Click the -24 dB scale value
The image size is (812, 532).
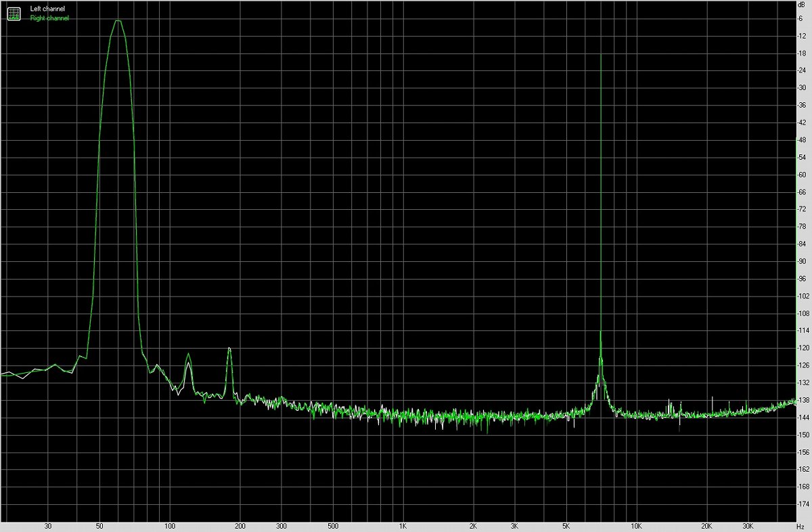pyautogui.click(x=802, y=70)
